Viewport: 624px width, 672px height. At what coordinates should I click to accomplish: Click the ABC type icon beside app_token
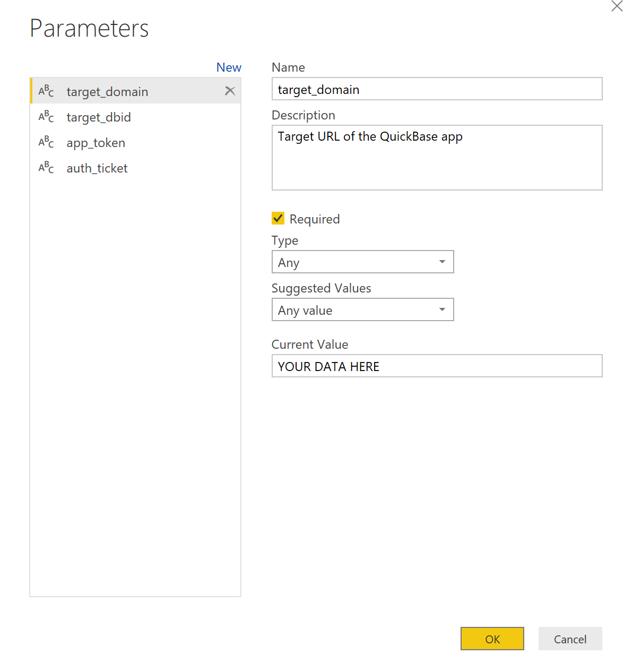(46, 142)
